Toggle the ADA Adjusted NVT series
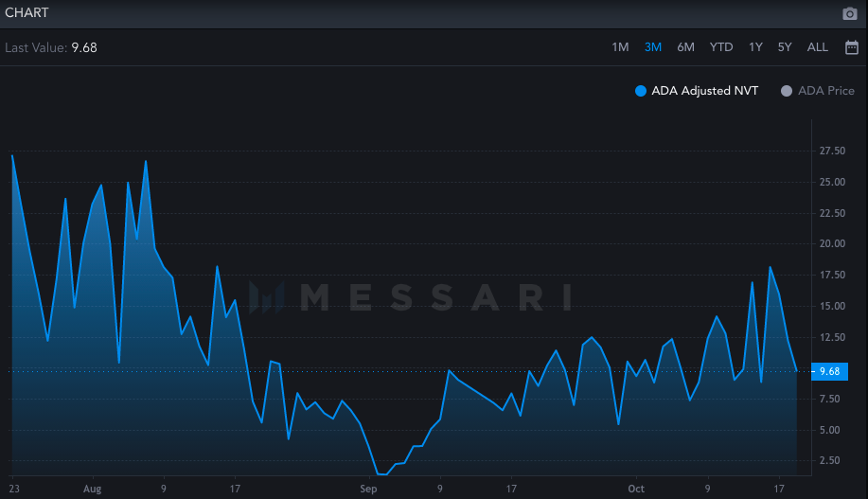868x499 pixels. pyautogui.click(x=697, y=91)
